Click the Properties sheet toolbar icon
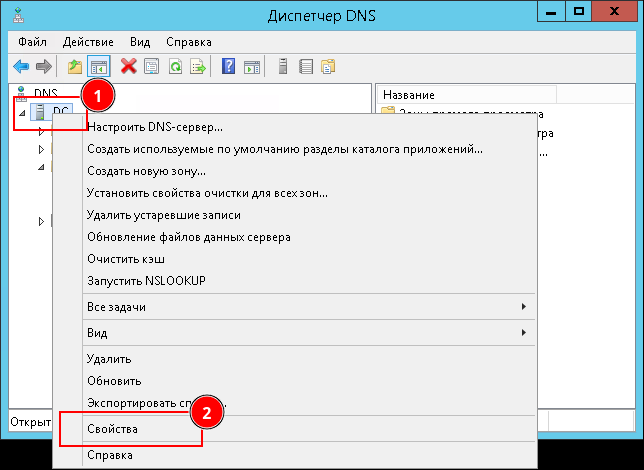Image resolution: width=644 pixels, height=470 pixels. pyautogui.click(x=152, y=67)
